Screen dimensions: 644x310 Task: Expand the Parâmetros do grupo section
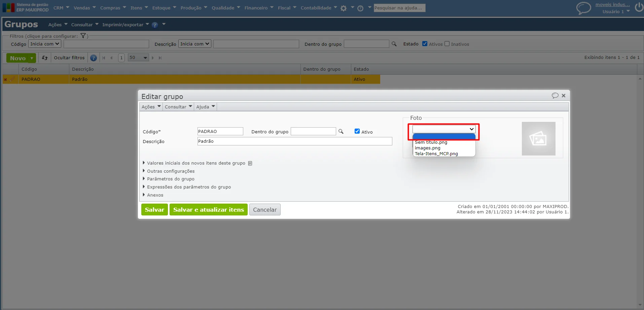pyautogui.click(x=171, y=179)
